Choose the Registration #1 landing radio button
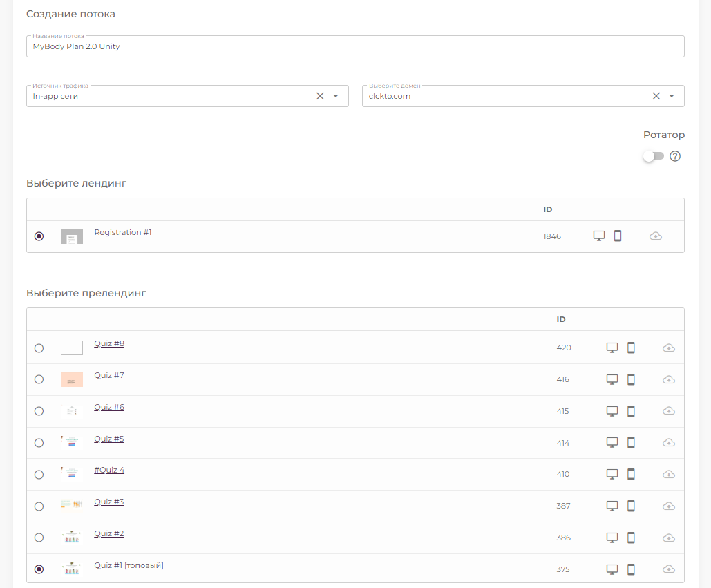Screen dimensions: 711x588 (39, 236)
